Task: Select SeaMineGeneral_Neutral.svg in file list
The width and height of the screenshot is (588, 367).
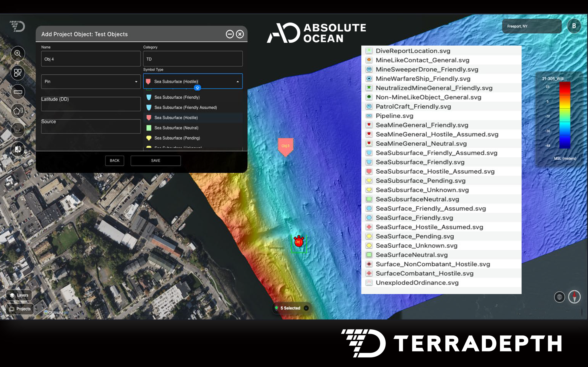Action: coord(441,144)
